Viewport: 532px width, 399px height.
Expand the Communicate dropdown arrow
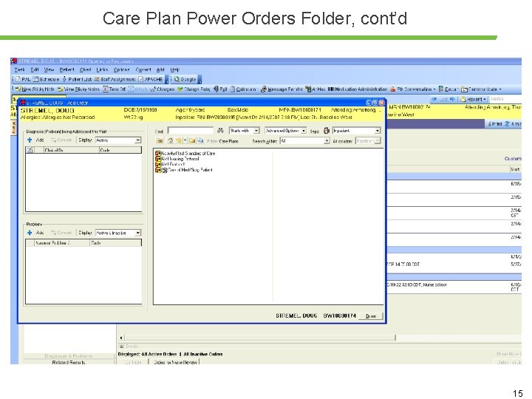[x=500, y=89]
